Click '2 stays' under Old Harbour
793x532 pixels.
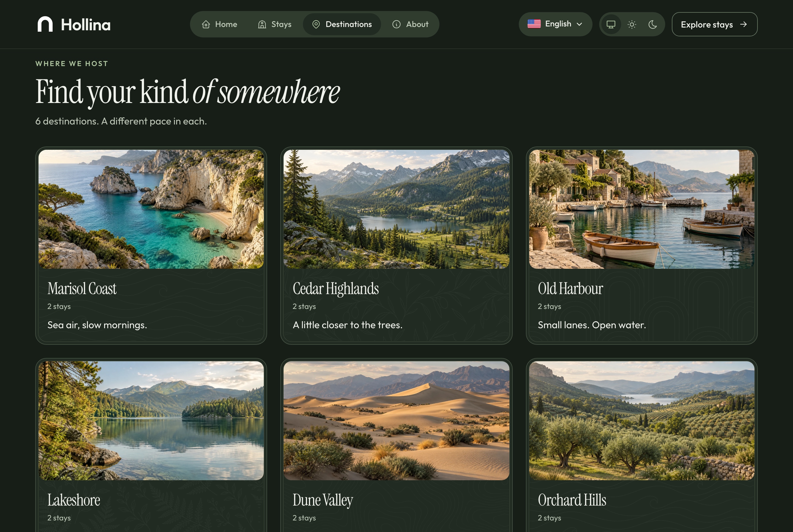550,306
